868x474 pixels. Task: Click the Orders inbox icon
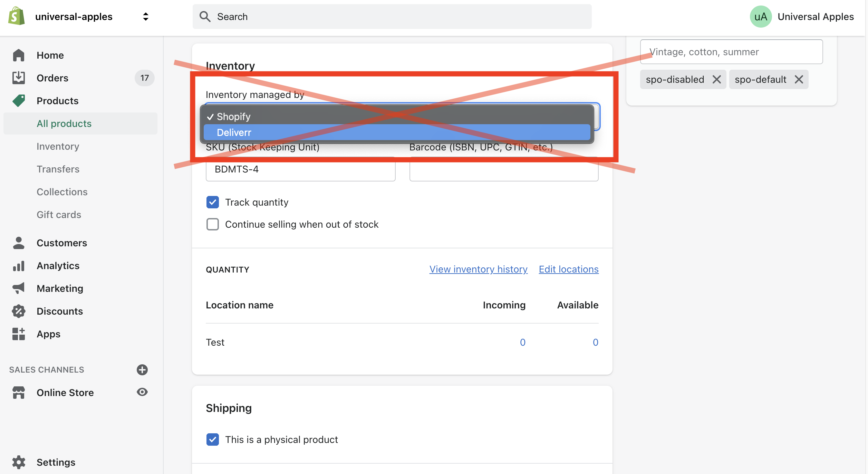(19, 78)
